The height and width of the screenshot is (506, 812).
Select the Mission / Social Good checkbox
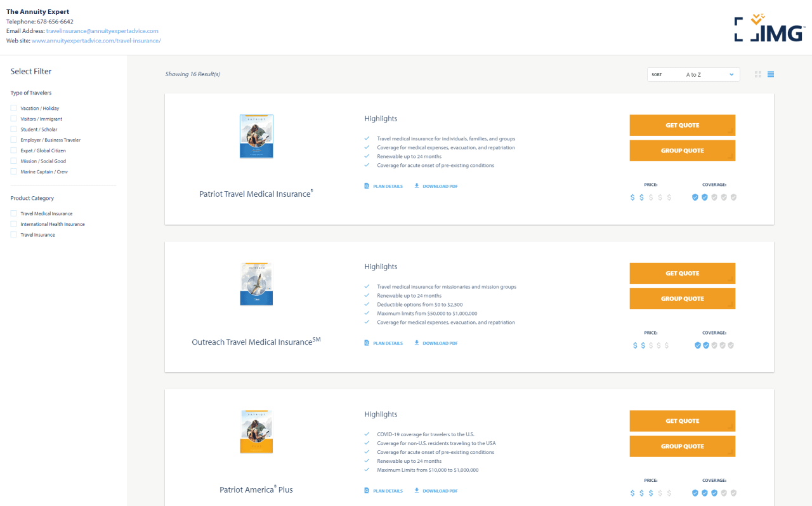point(13,161)
